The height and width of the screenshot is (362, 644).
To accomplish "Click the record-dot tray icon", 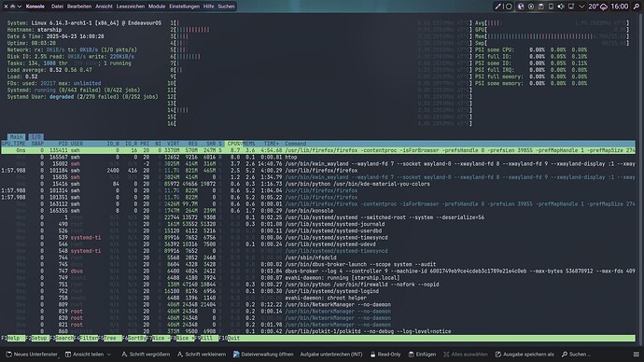I will 531,7.
